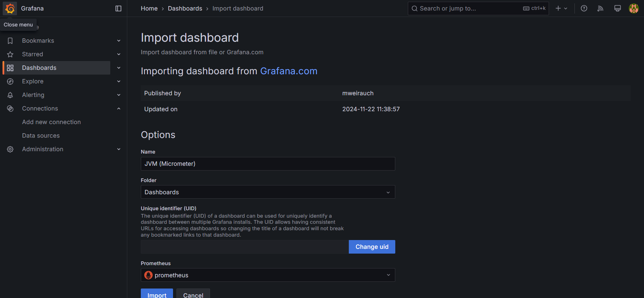Open Administration in the side menu
The height and width of the screenshot is (298, 644).
(43, 149)
